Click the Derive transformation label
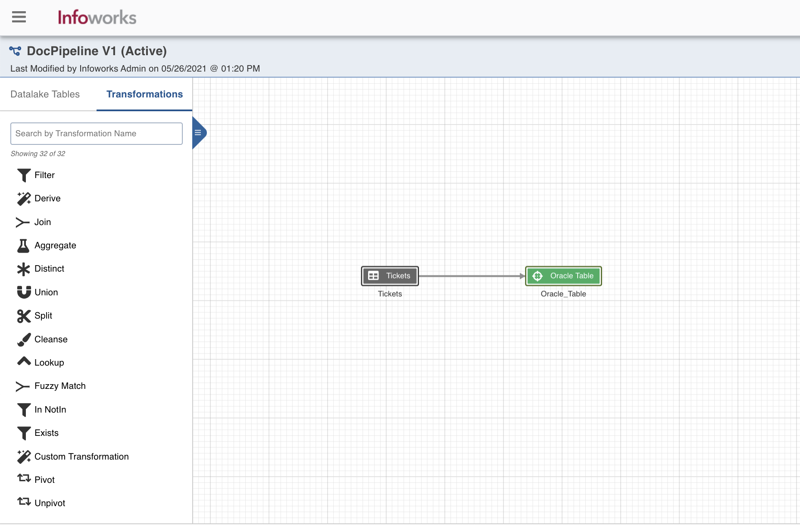 [47, 198]
